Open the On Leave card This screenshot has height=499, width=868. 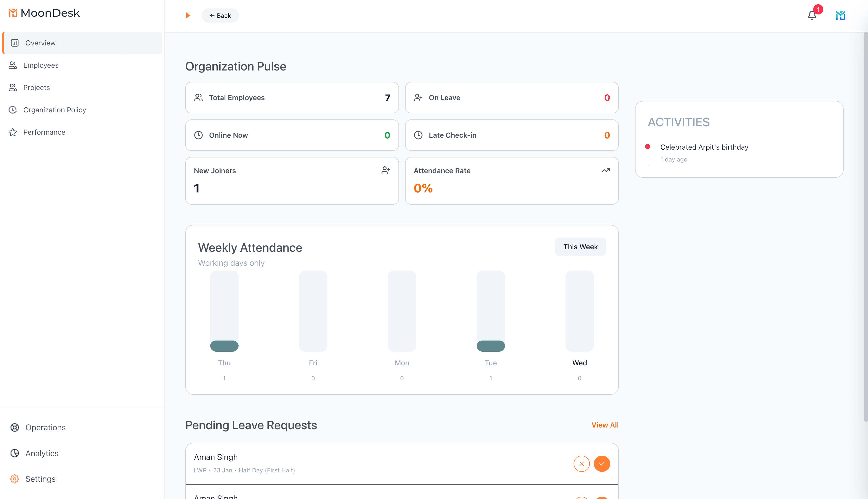[x=512, y=98]
